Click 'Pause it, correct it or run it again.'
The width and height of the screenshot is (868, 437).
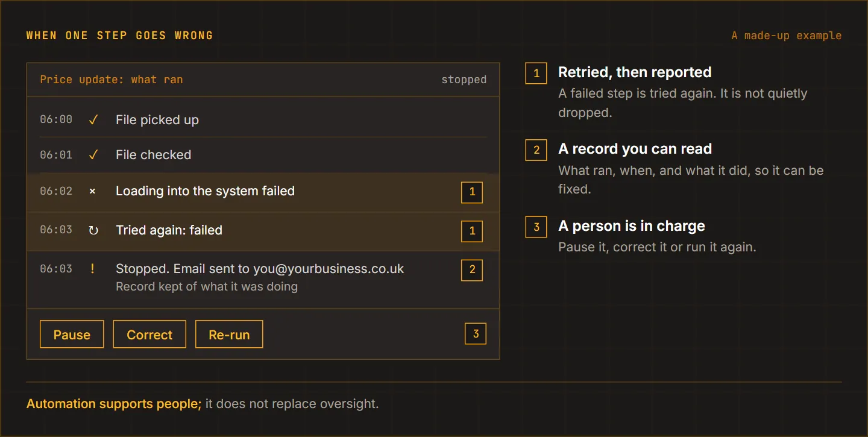tap(657, 247)
